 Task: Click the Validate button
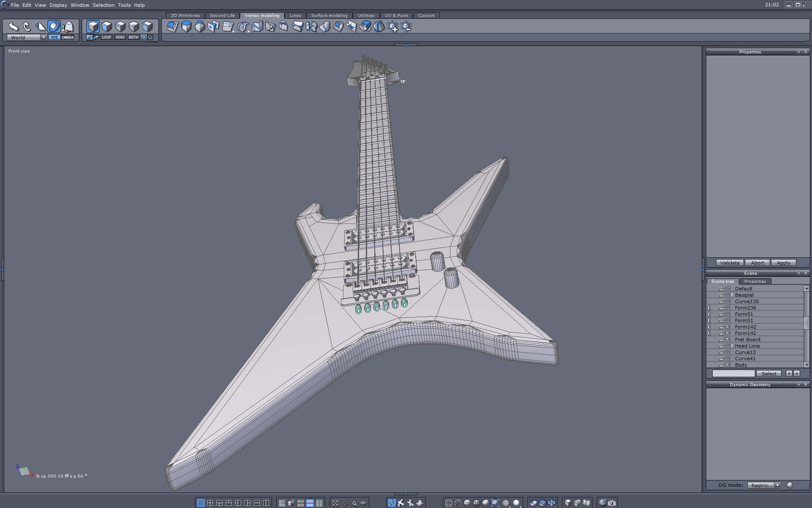(730, 263)
